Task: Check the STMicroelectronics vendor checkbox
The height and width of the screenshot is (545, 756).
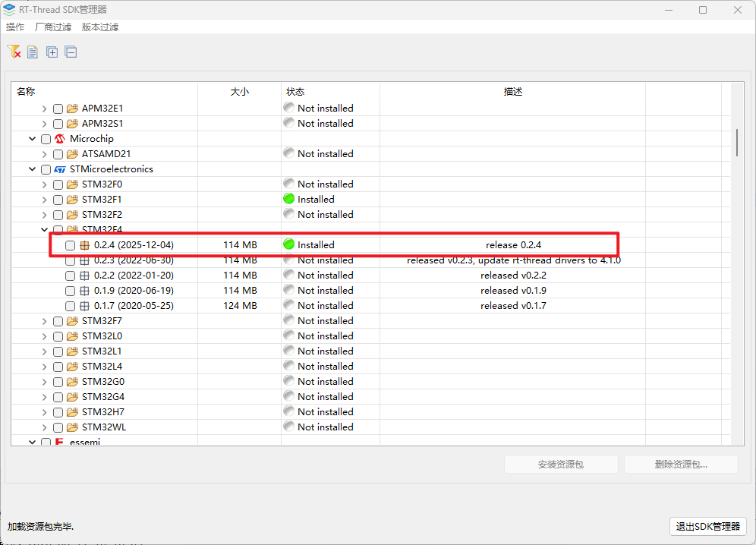Action: tap(46, 169)
